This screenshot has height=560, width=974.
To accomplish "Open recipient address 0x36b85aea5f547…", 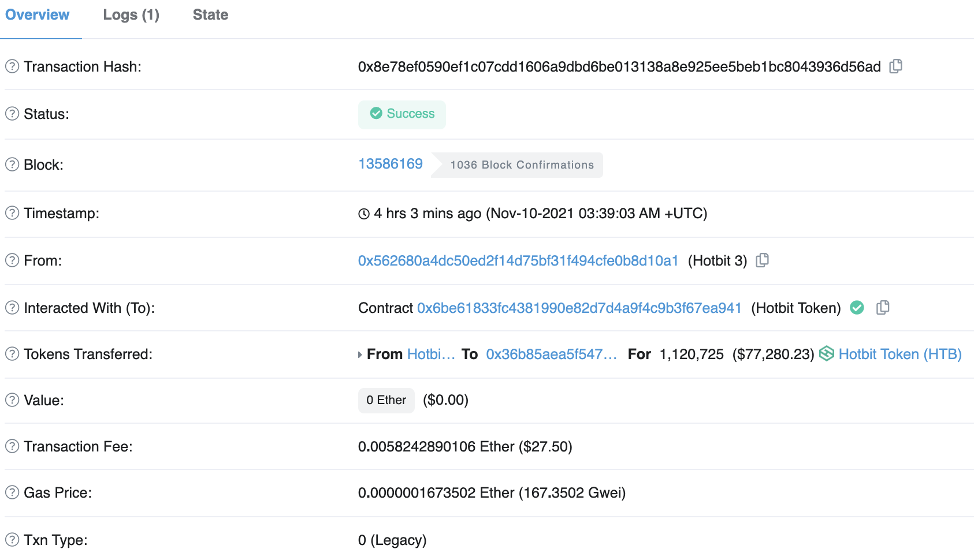I will click(551, 354).
